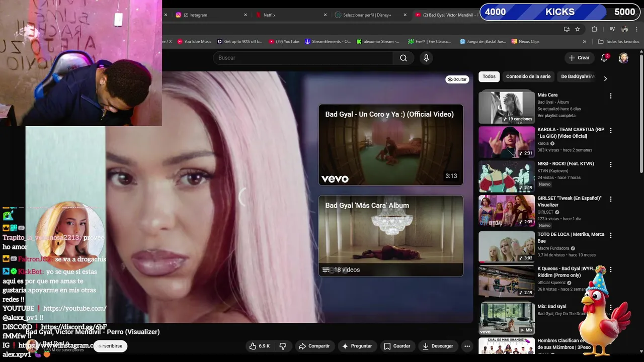644x362 pixels.
Task: Select the Todos filter chip
Action: point(489,76)
